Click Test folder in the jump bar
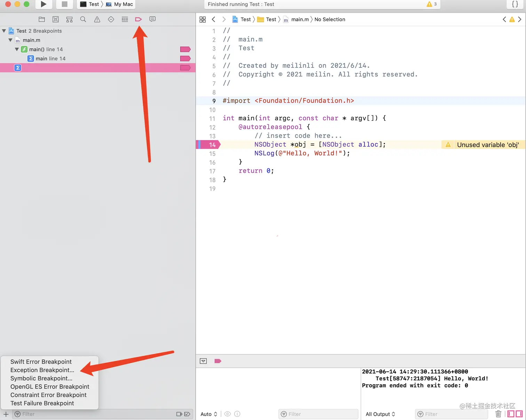The height and width of the screenshot is (420, 526). [267, 19]
